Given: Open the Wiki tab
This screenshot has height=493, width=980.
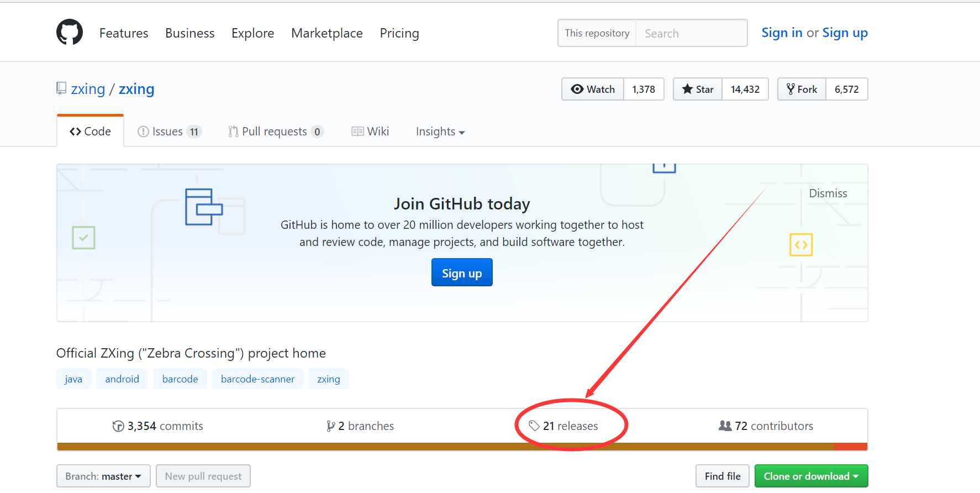Looking at the screenshot, I should pos(370,132).
